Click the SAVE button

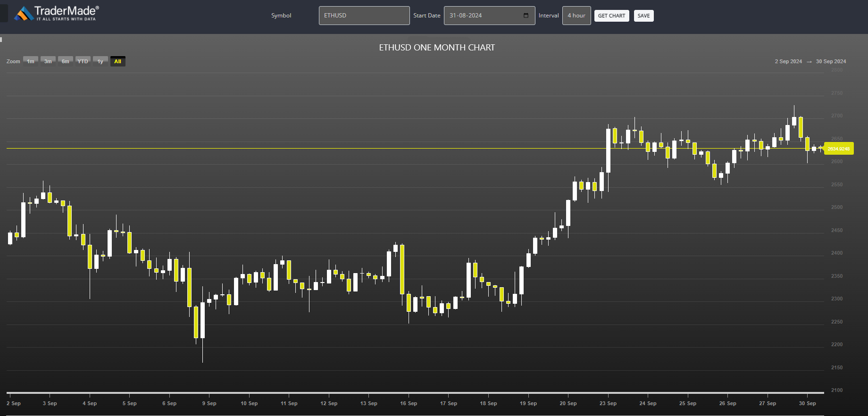[643, 16]
